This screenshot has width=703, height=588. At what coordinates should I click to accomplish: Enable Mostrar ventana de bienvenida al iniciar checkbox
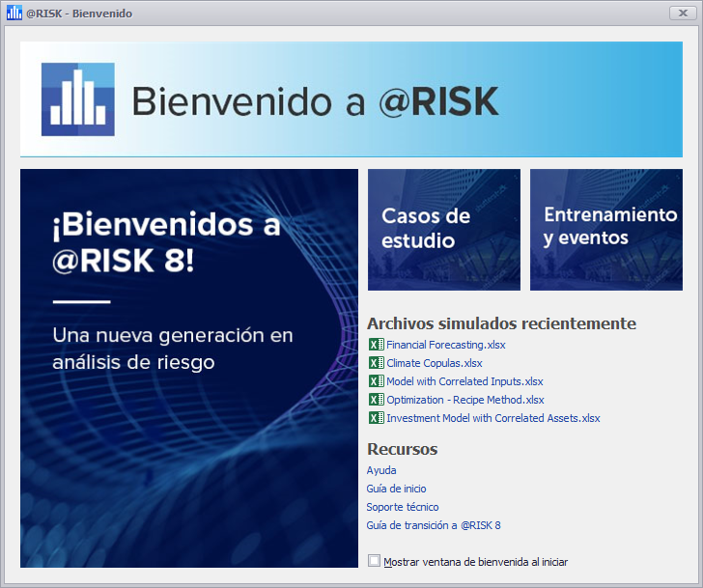coord(374,560)
